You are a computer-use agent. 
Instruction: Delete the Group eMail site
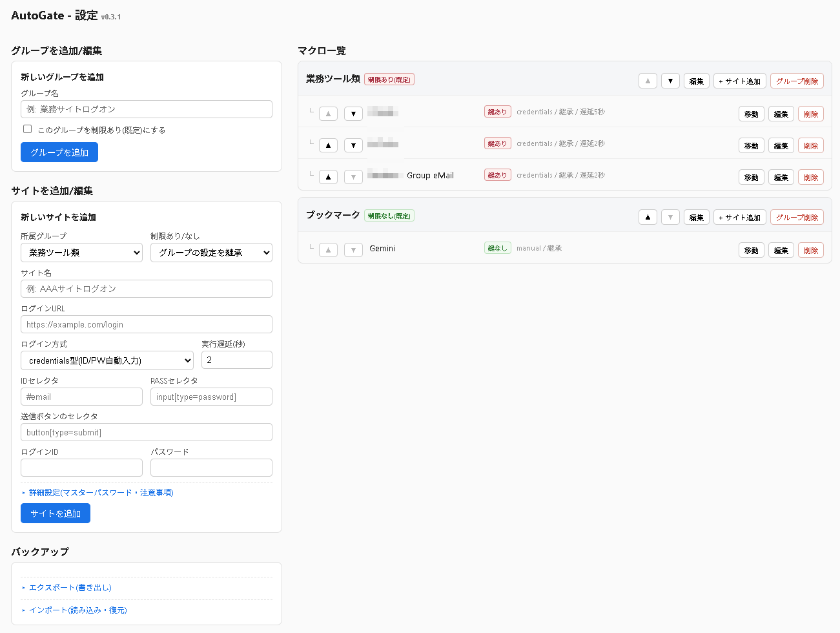[811, 177]
